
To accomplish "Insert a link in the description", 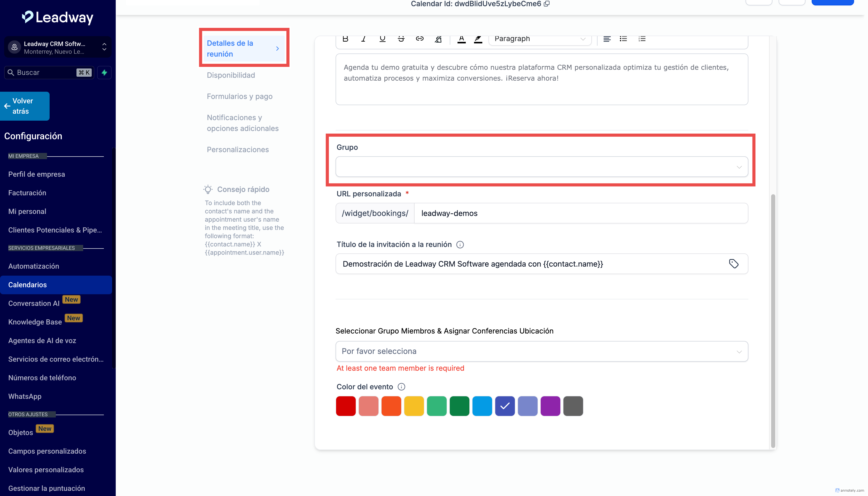I will click(x=419, y=38).
